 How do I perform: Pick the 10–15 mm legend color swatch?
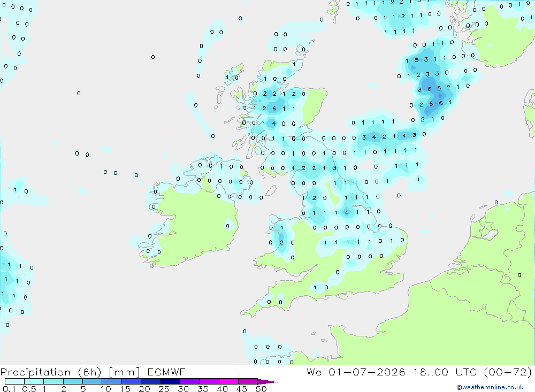coord(112,381)
